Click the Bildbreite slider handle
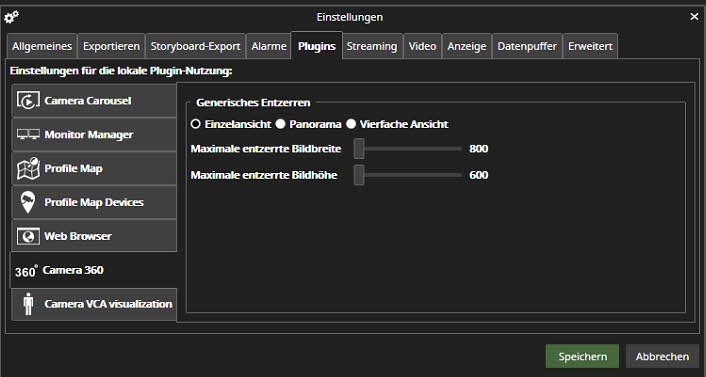Image resolution: width=706 pixels, height=377 pixels. pos(359,149)
